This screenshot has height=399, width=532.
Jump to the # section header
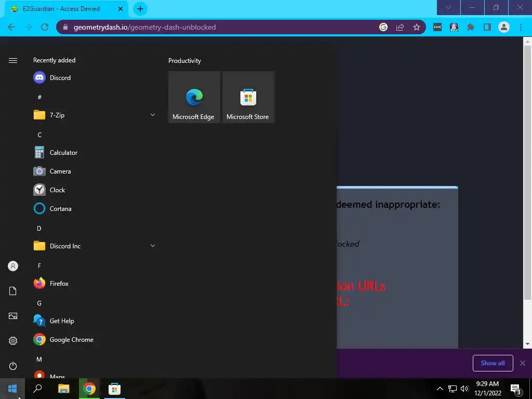coord(39,97)
